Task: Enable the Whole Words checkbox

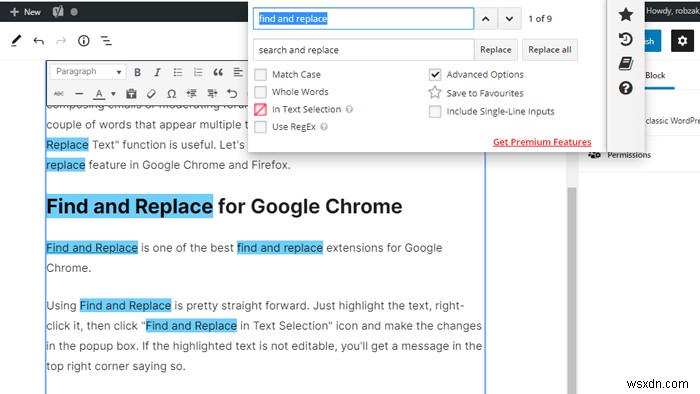Action: [260, 92]
